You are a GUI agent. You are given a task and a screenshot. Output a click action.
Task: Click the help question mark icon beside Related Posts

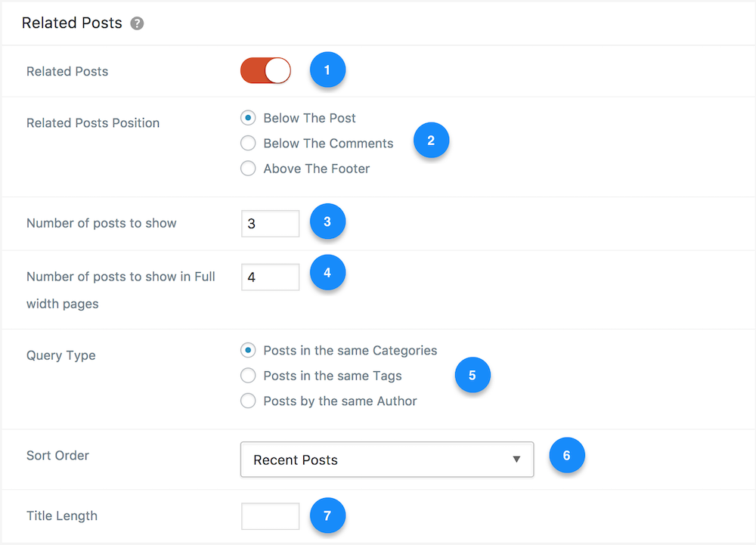pyautogui.click(x=137, y=23)
